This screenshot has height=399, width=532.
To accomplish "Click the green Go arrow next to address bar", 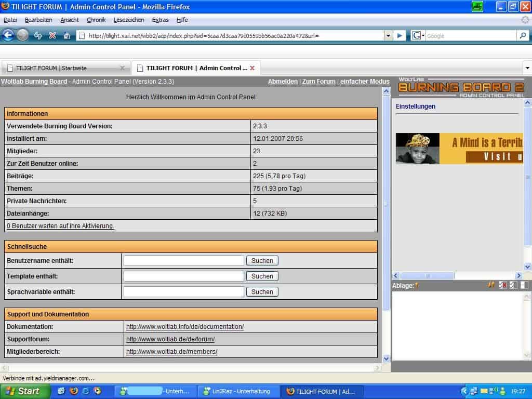I will point(400,35).
